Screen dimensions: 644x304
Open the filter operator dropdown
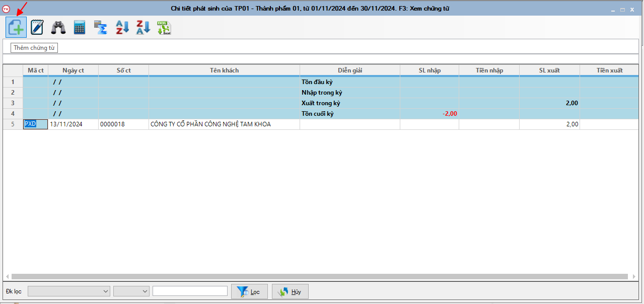131,291
